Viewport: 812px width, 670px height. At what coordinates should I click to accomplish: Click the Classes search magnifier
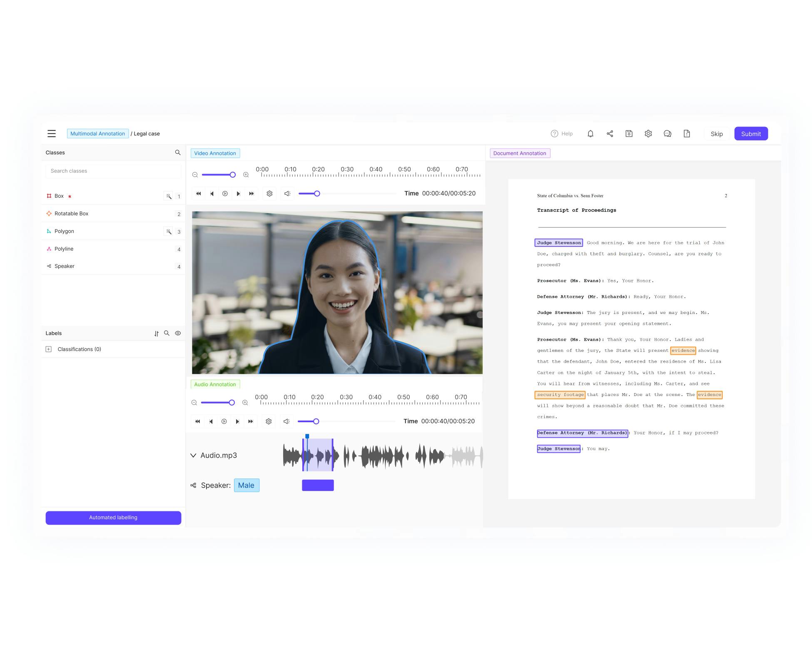178,152
